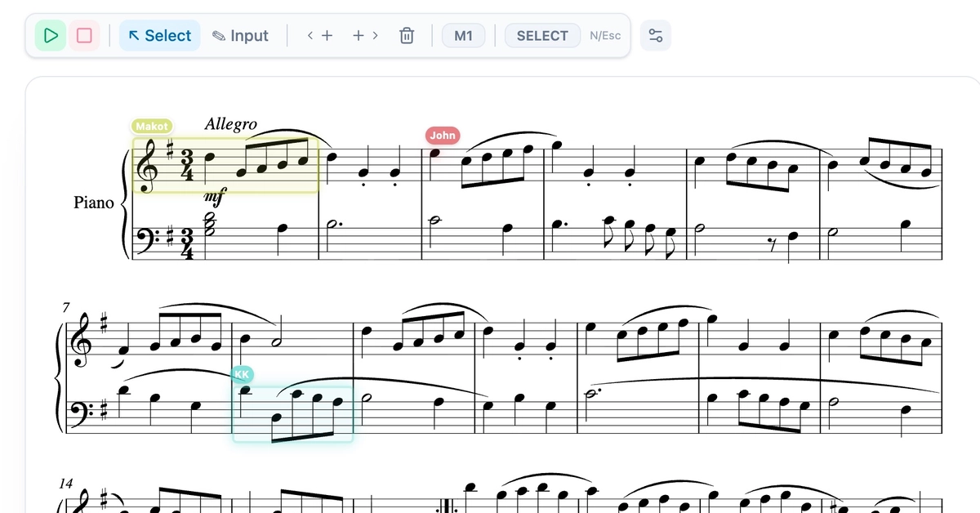
Task: Select the Piano instrument label
Action: click(x=94, y=203)
